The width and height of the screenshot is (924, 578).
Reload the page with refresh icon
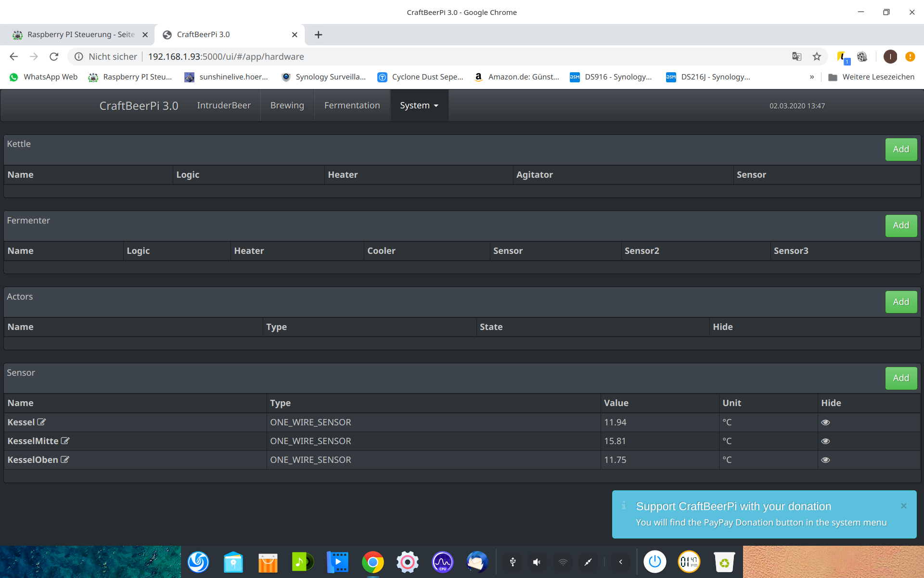tap(54, 57)
